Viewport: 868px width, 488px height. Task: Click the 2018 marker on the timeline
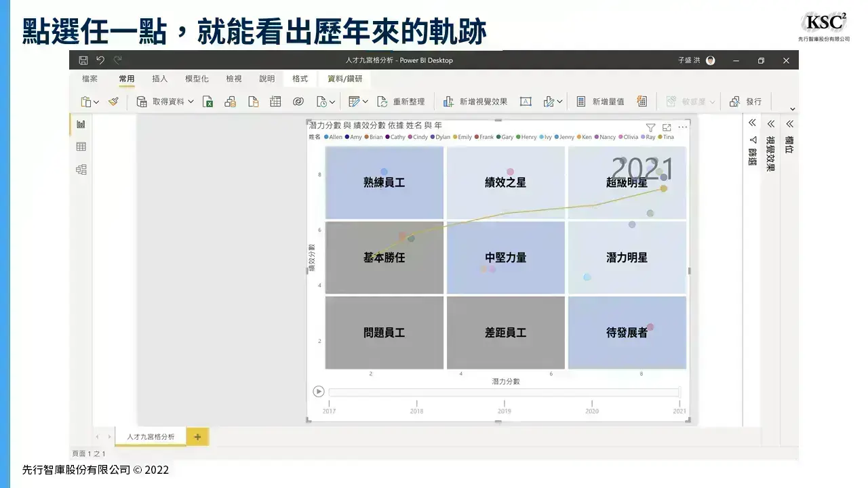[x=416, y=411]
